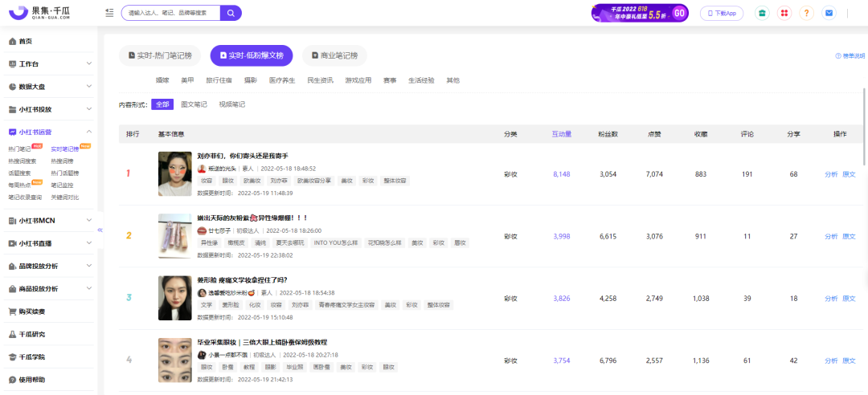Click the 千瓜学院 graduation cap icon
Screen dimensions: 868x395
point(12,356)
